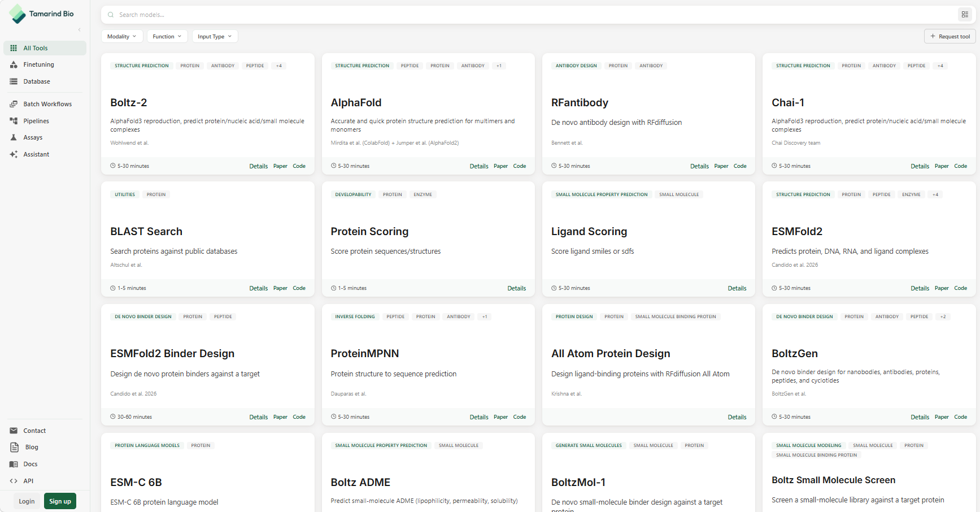
Task: Open the Paper link for AlphaFold
Action: pyautogui.click(x=500, y=166)
